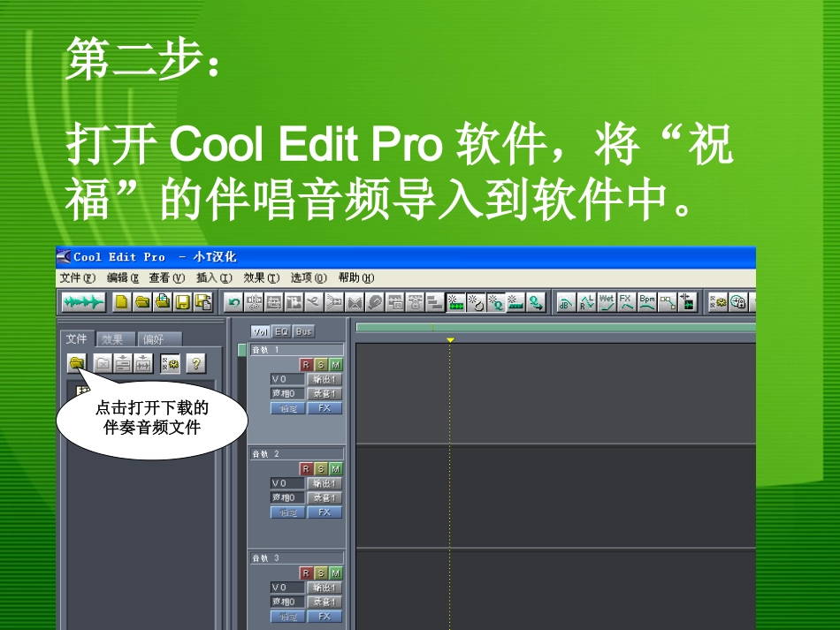Open track 2 录音1 record device selector
Screen dimensions: 840x630
point(325,497)
